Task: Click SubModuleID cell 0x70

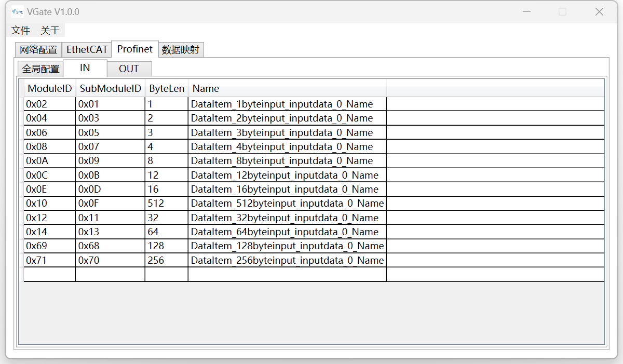Action: coord(110,260)
